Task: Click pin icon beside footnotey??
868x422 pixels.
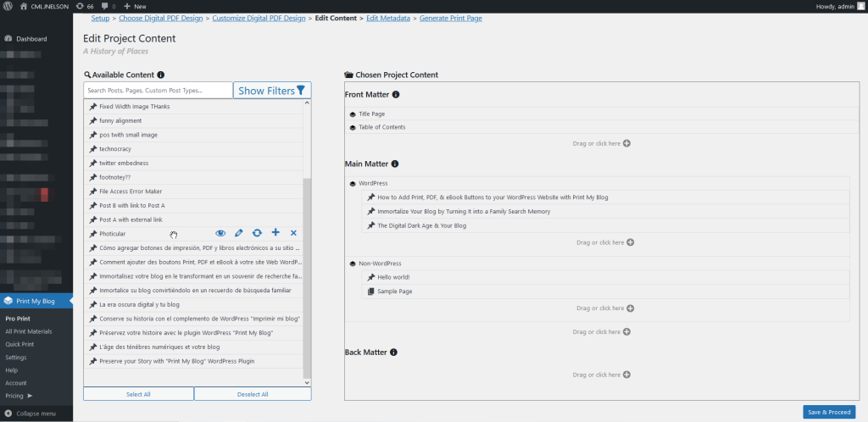Action: click(x=93, y=177)
